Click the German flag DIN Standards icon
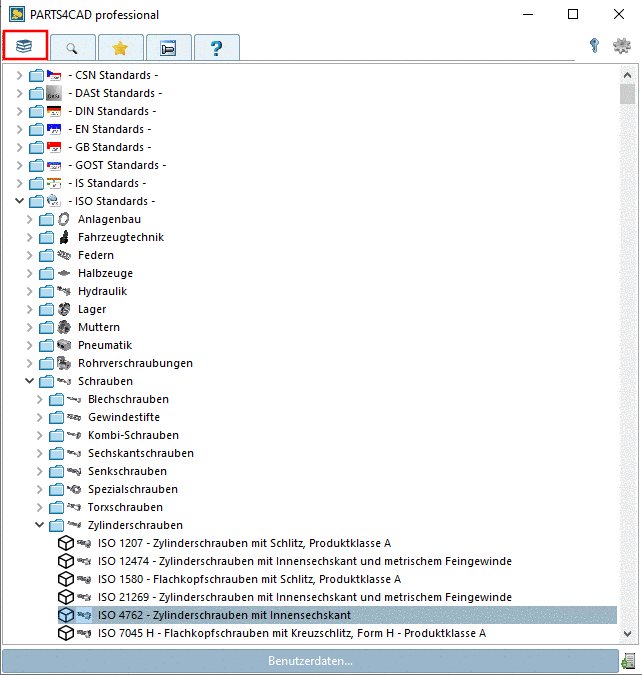642x676 pixels. click(x=54, y=111)
